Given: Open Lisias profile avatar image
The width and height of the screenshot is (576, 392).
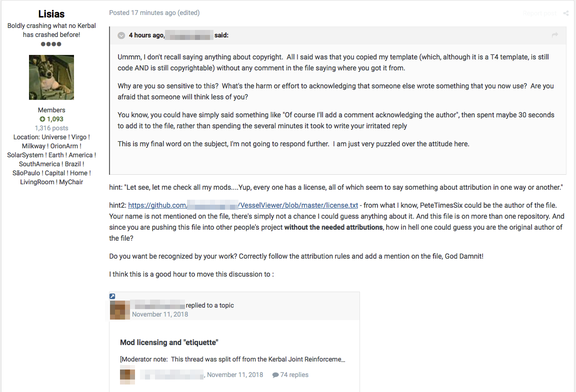Looking at the screenshot, I should click(x=51, y=77).
